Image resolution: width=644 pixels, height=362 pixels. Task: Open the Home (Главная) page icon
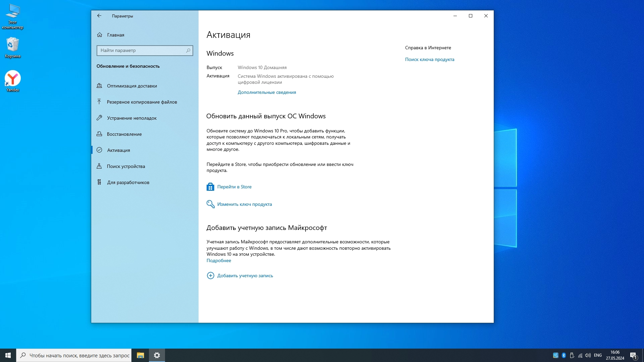click(100, 35)
